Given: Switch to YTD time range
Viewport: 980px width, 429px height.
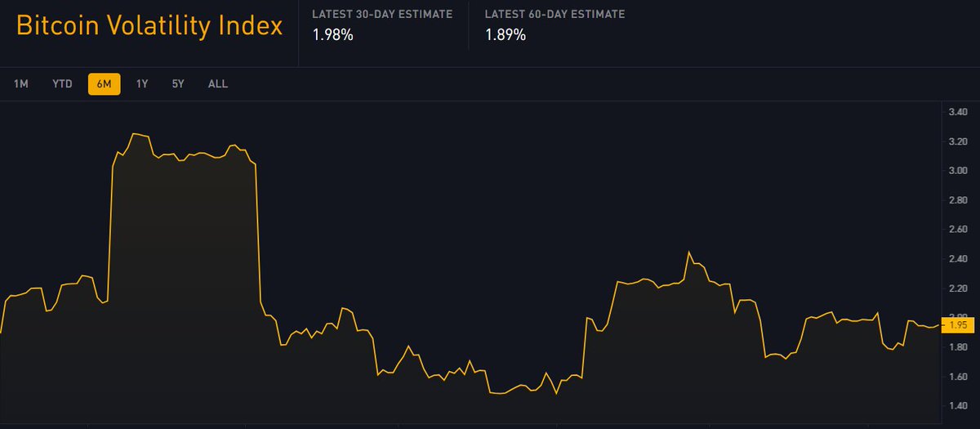Looking at the screenshot, I should click(x=63, y=84).
